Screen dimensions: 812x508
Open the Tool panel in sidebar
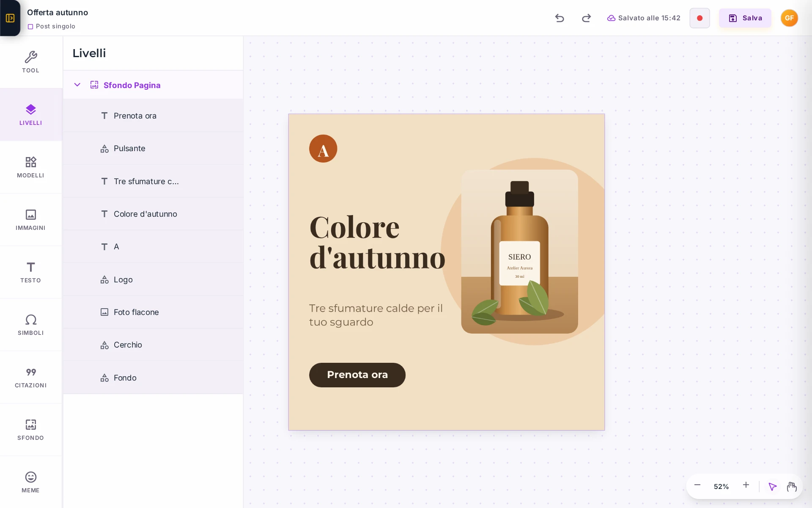tap(30, 62)
